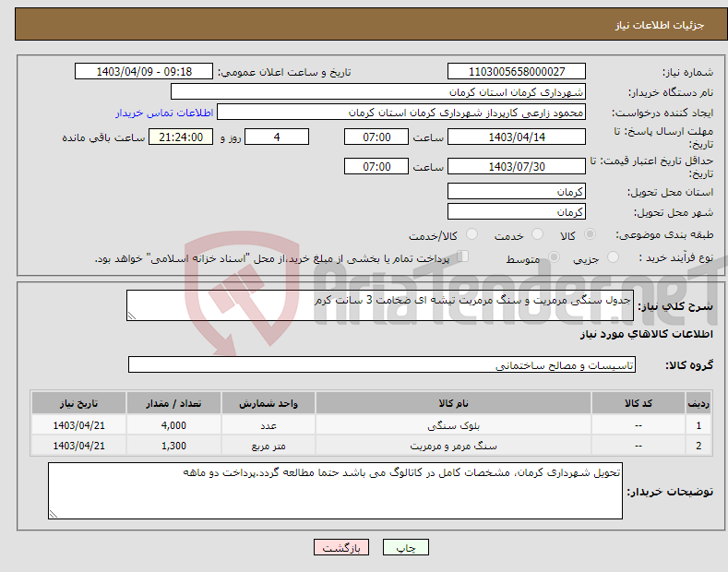
Task: Click the شرح کلی نیاز description textarea
Action: (380, 305)
